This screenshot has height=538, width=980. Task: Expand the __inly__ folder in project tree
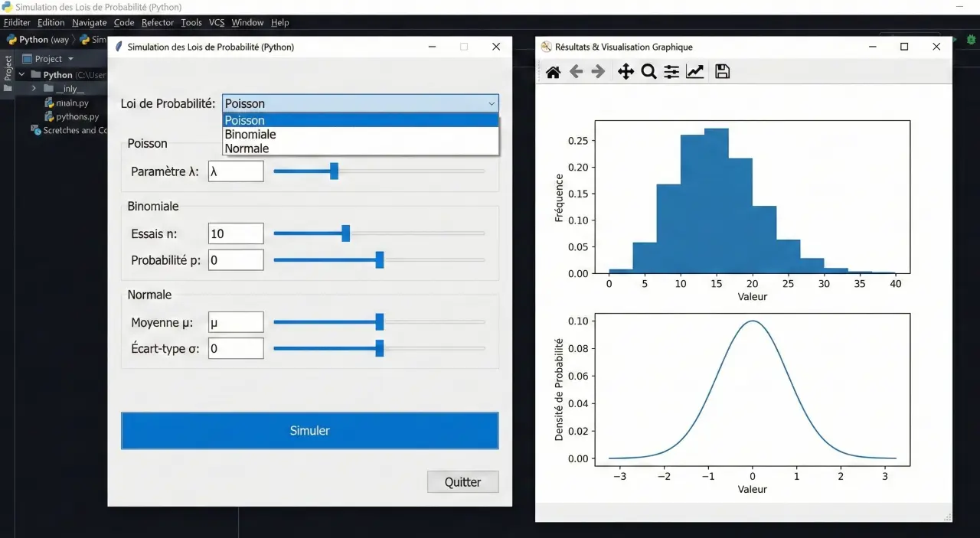(x=33, y=88)
